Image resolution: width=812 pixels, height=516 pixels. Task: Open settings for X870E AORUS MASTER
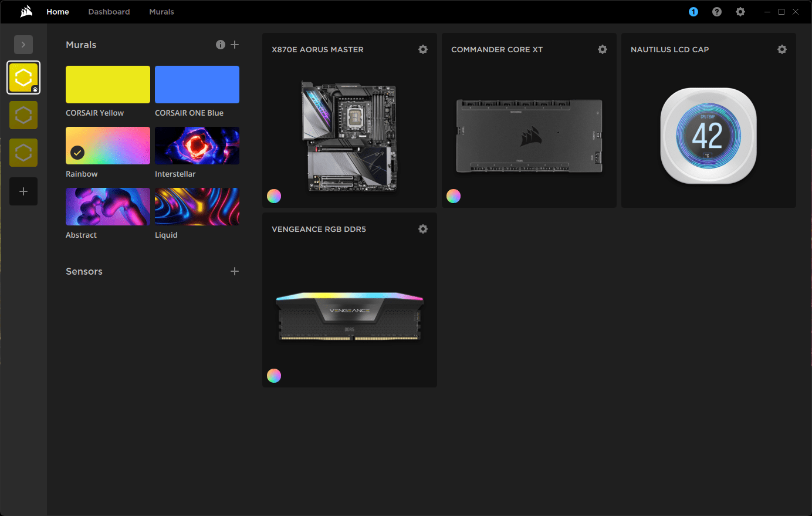point(423,49)
